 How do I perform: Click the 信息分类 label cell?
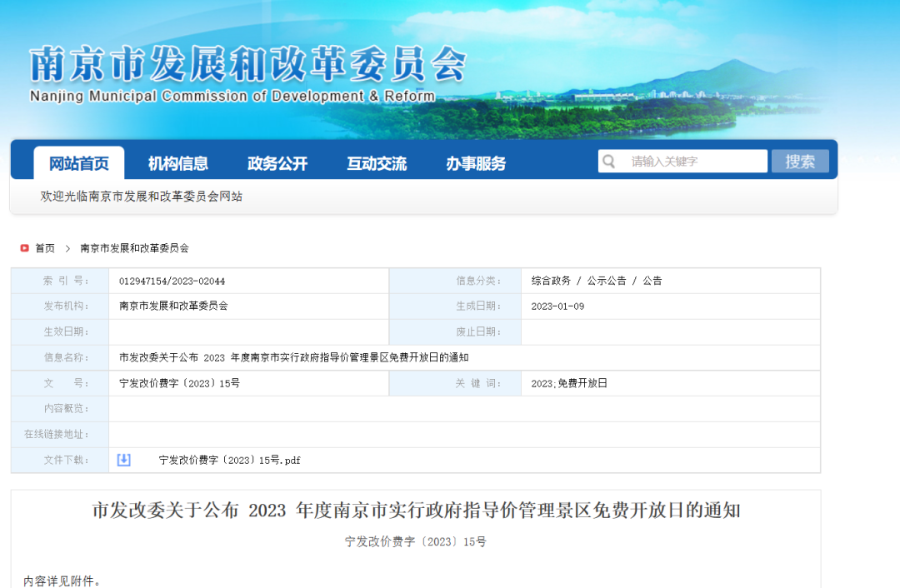coord(455,282)
